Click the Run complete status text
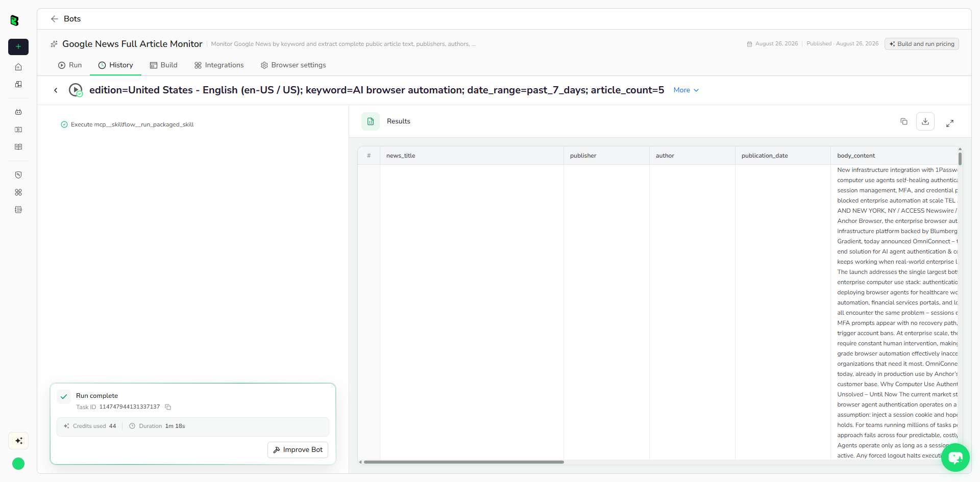The width and height of the screenshot is (980, 482). 97,396
